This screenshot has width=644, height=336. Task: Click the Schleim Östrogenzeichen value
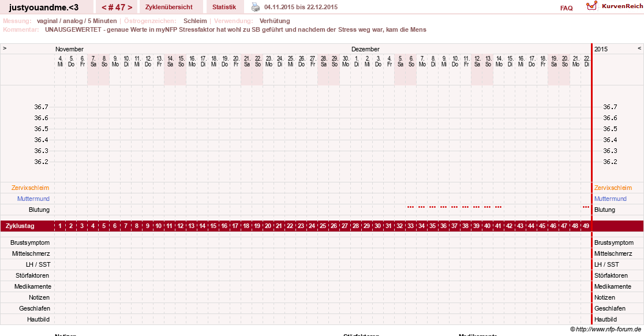195,21
